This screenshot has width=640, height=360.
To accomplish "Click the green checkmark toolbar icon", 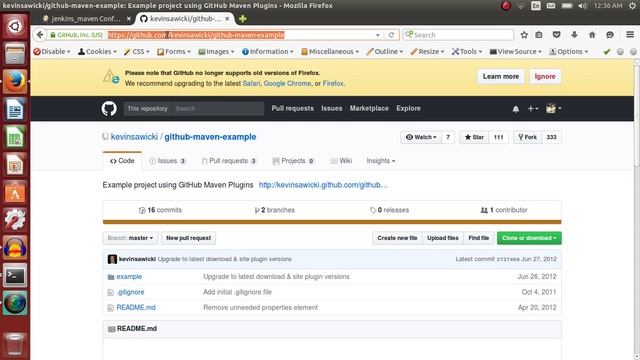I will [607, 52].
